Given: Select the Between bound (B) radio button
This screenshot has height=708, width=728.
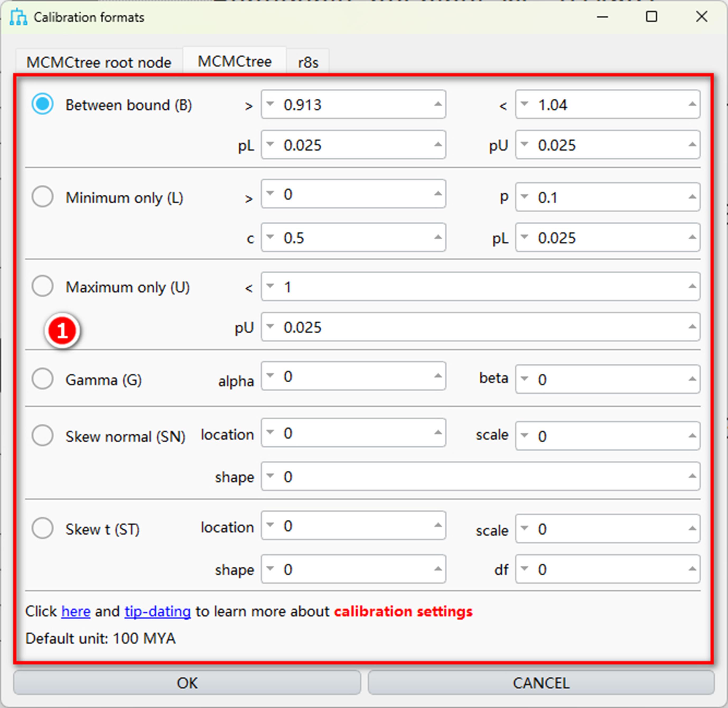Looking at the screenshot, I should coord(43,104).
